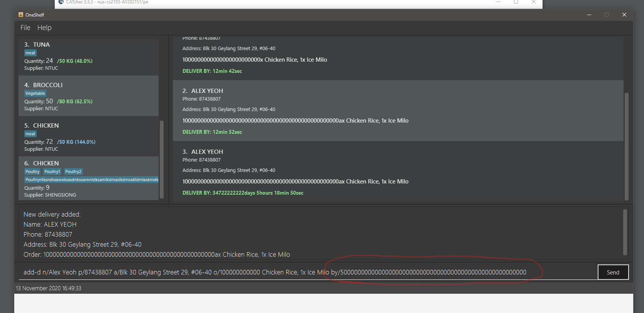Screen dimensions: 644x313
Task: Click DELIVER BY: 12min 42sec
Action: [212, 71]
